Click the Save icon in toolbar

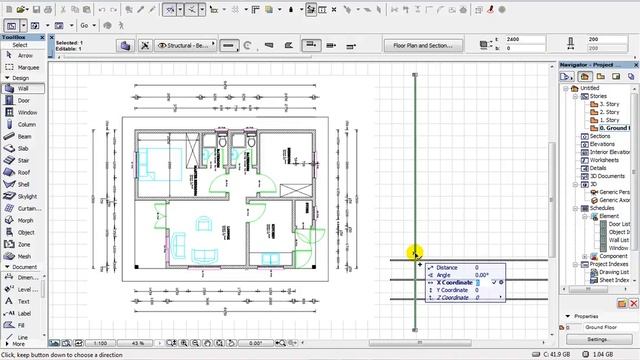click(36, 9)
